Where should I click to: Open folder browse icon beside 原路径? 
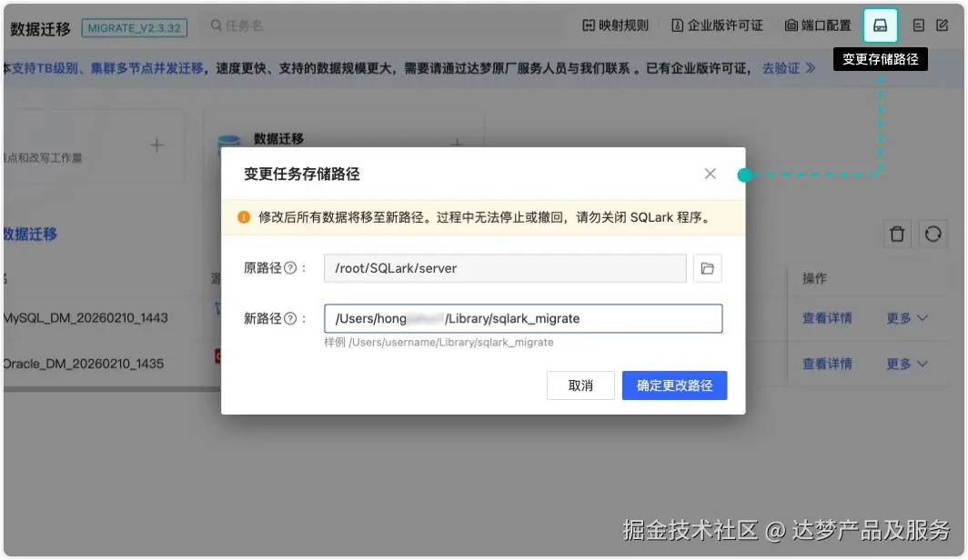coord(708,268)
